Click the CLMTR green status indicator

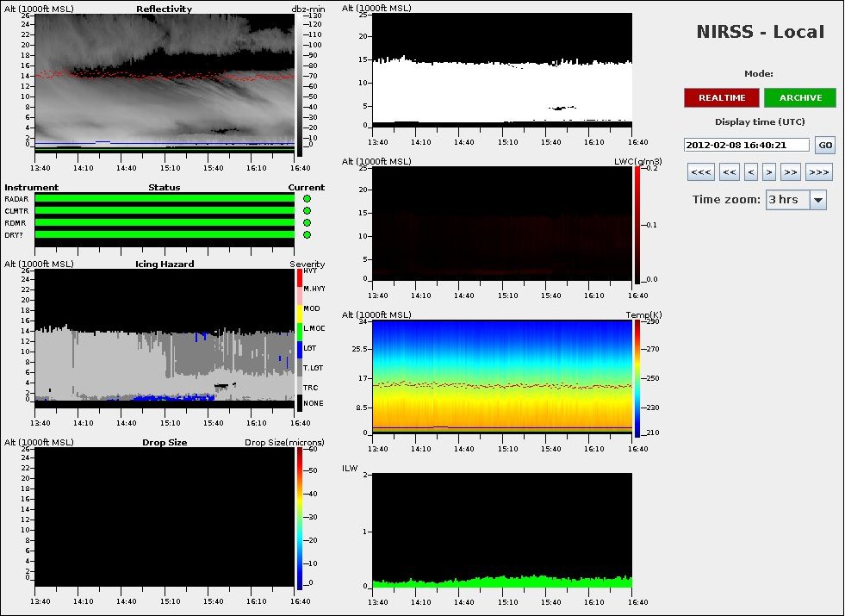[x=307, y=210]
